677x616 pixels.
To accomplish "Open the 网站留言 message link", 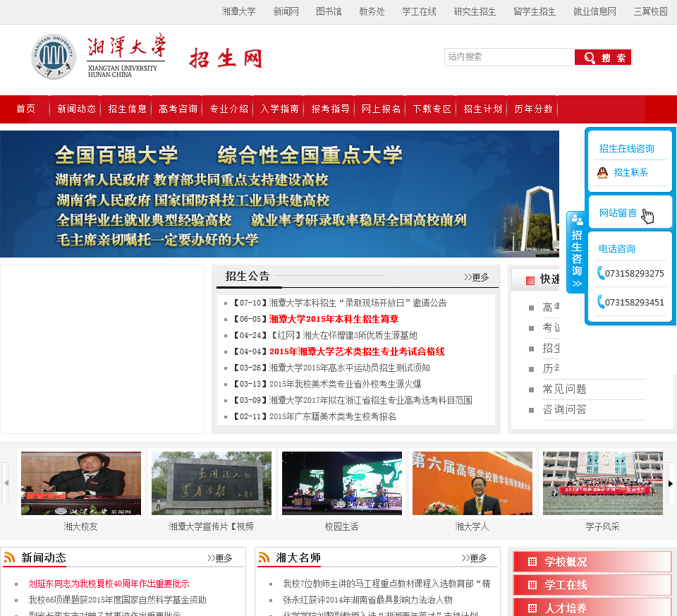I will point(618,212).
